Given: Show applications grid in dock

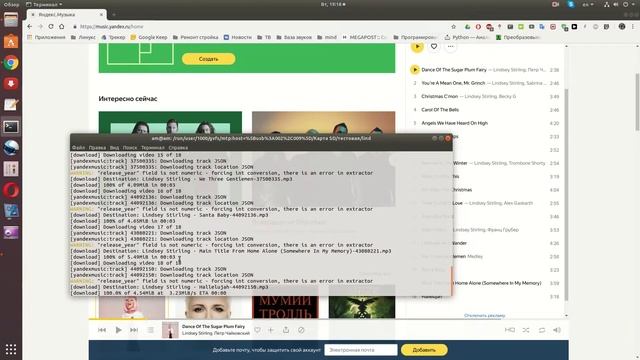Looking at the screenshot, I should 11,349.
